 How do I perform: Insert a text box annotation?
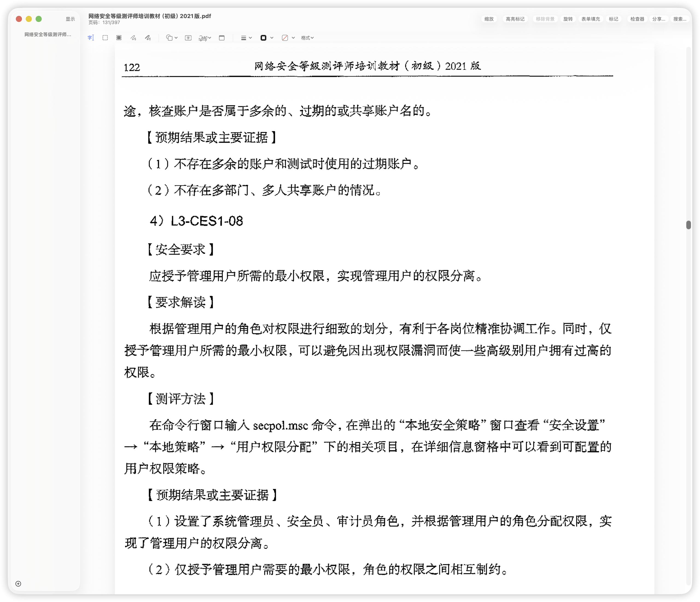click(x=188, y=38)
